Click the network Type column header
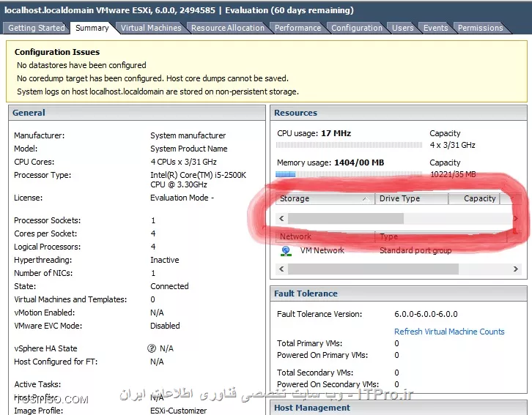The image size is (532, 415). pyautogui.click(x=440, y=236)
